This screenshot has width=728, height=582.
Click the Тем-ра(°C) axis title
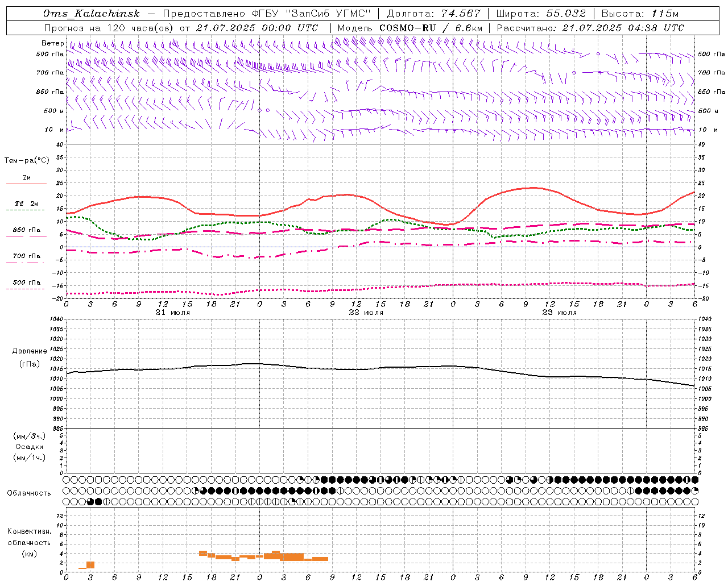click(27, 161)
